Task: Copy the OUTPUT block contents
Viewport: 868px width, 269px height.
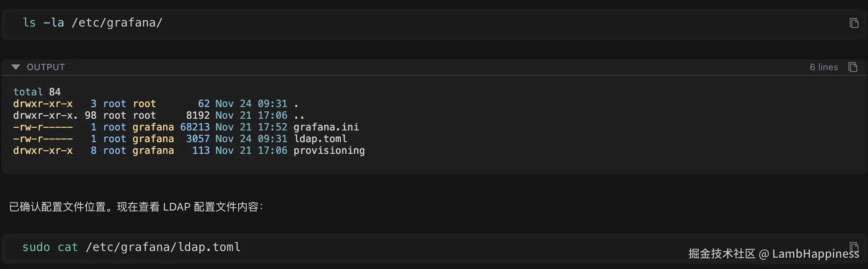Action: pyautogui.click(x=853, y=67)
